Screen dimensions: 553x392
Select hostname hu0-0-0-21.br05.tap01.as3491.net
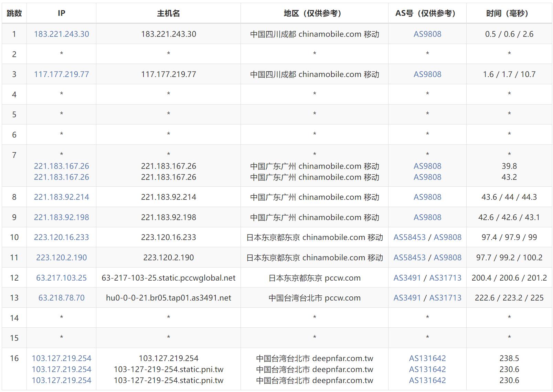[169, 298]
